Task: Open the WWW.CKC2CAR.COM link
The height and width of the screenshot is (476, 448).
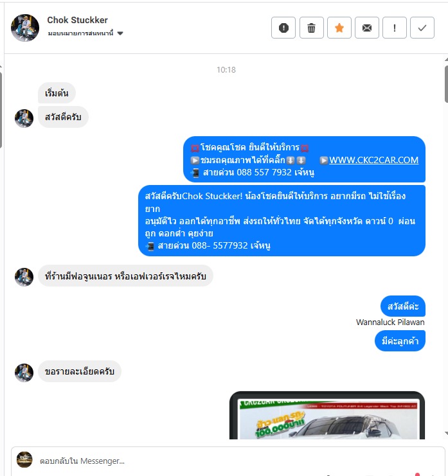Action: coord(374,160)
